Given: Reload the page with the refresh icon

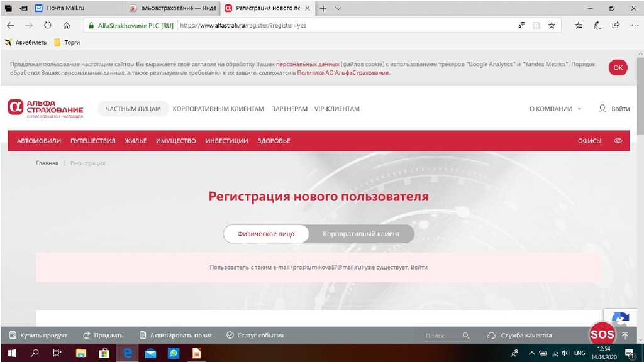Looking at the screenshot, I should click(x=48, y=25).
